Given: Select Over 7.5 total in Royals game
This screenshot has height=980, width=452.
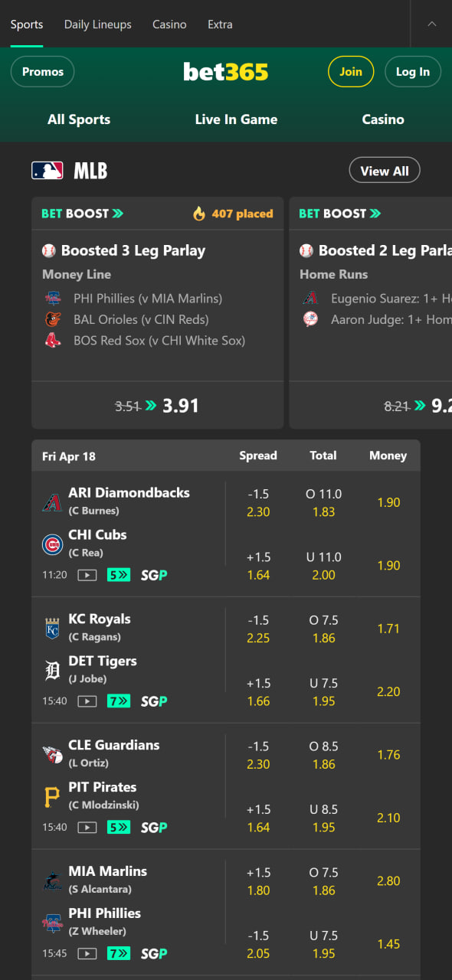Looking at the screenshot, I should pyautogui.click(x=323, y=629).
